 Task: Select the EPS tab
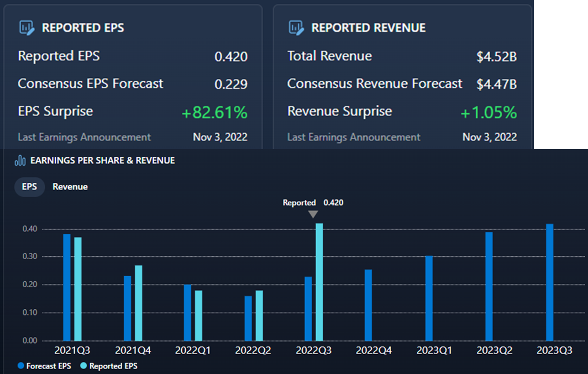[29, 187]
